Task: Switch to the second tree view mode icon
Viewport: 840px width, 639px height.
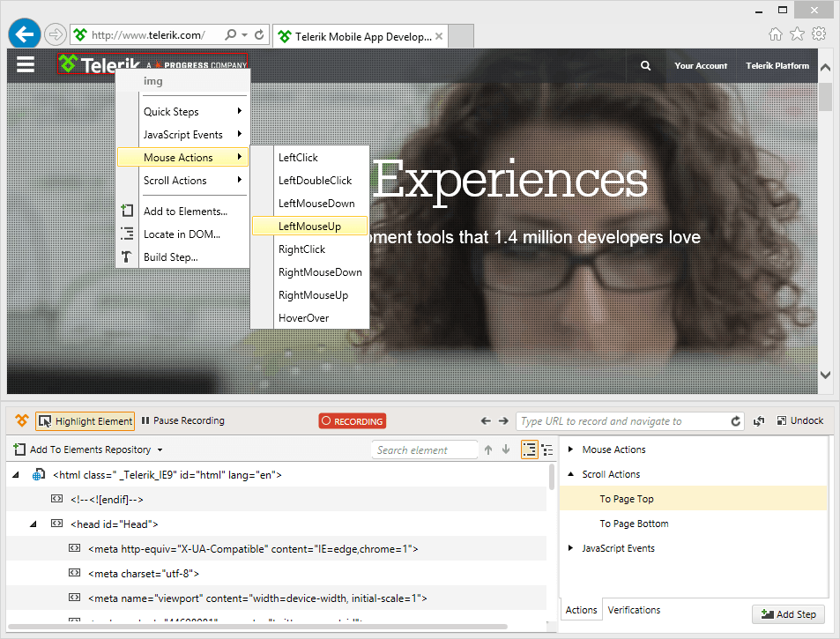Action: click(547, 450)
